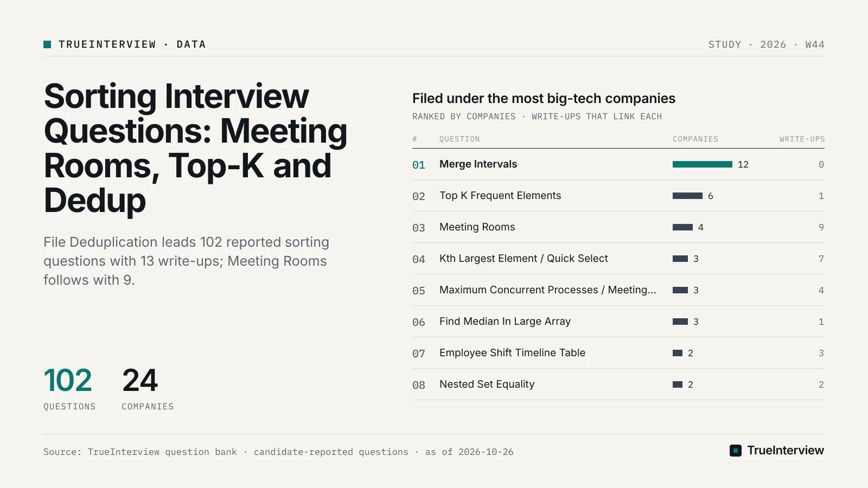Click the write-ups value 7 for Kth Largest
868x488 pixels.
coord(821,259)
